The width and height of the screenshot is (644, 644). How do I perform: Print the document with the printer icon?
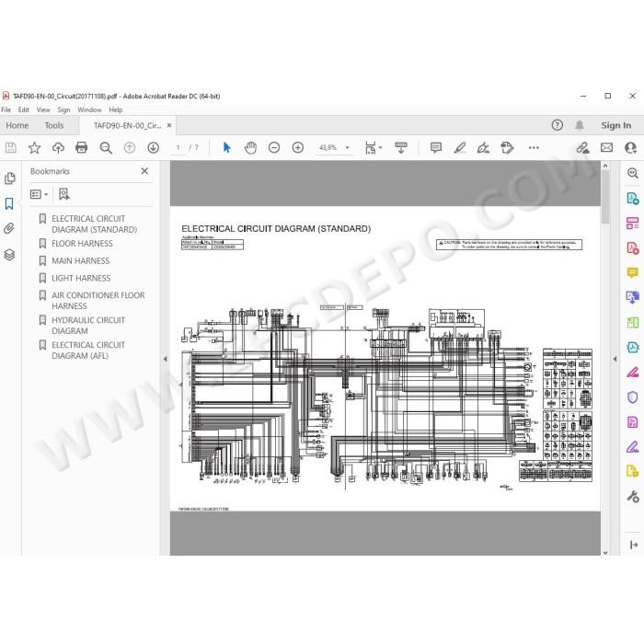81,147
